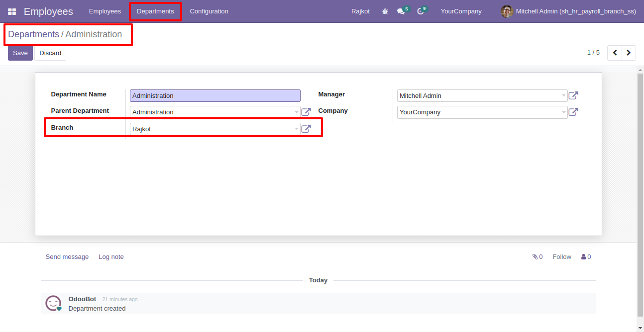This screenshot has width=644, height=332.
Task: Expand Branch dropdown showing Rajkot
Action: [x=297, y=129]
